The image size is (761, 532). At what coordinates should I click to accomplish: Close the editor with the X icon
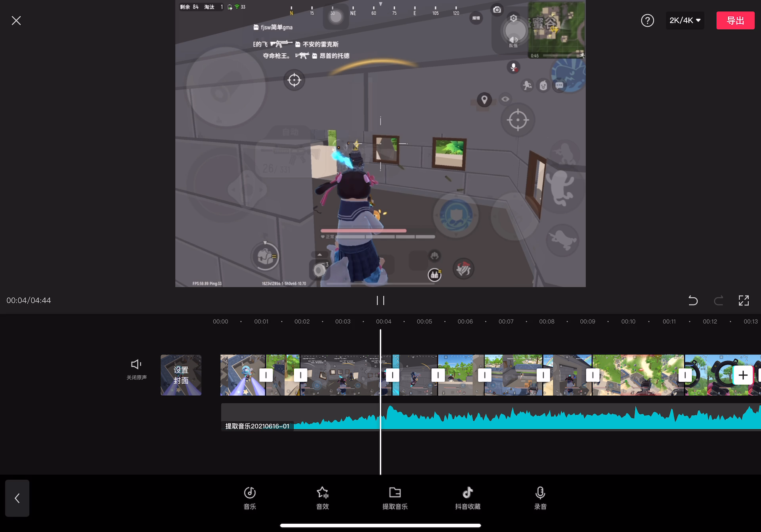pos(16,21)
